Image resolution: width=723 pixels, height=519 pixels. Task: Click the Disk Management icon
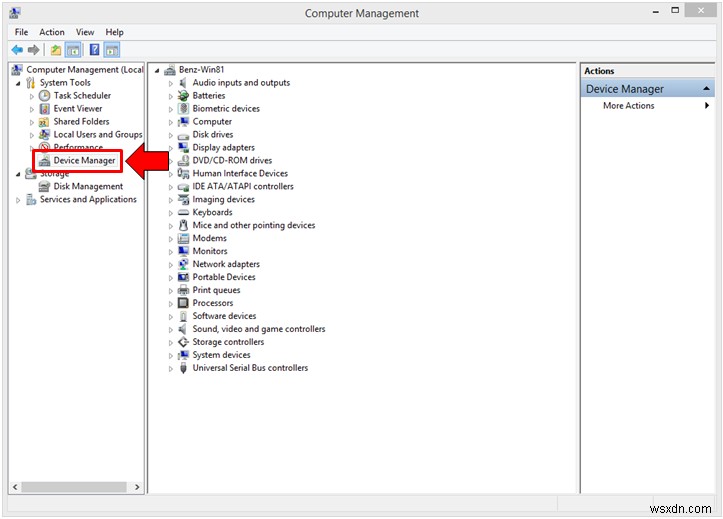click(x=44, y=186)
